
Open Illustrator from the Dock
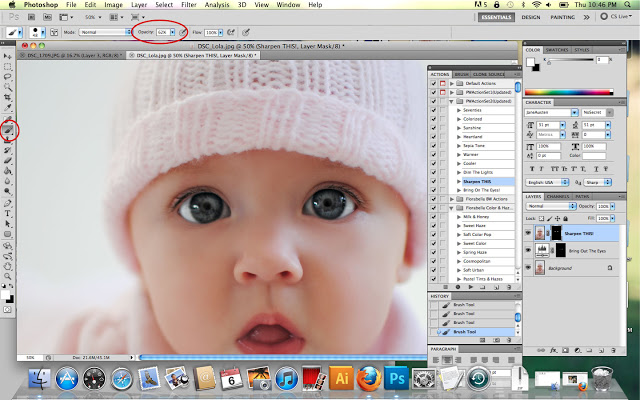(x=341, y=378)
